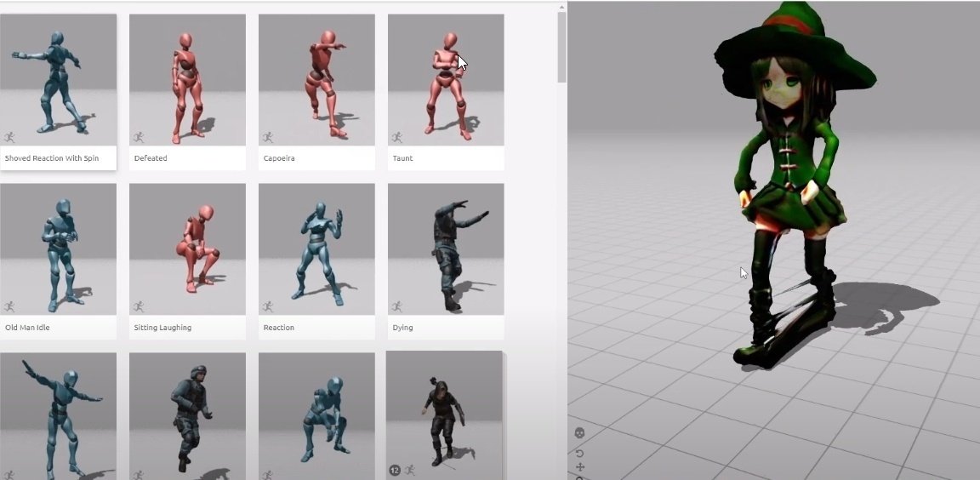Click the running figure icon on Dying card
This screenshot has height=480, width=980.
(397, 306)
